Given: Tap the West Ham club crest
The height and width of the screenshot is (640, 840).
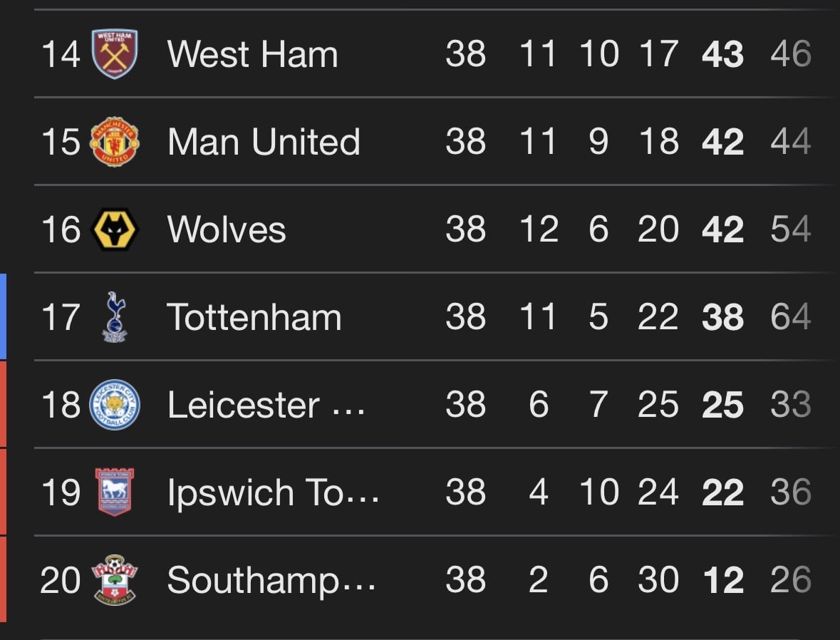Looking at the screenshot, I should (115, 53).
